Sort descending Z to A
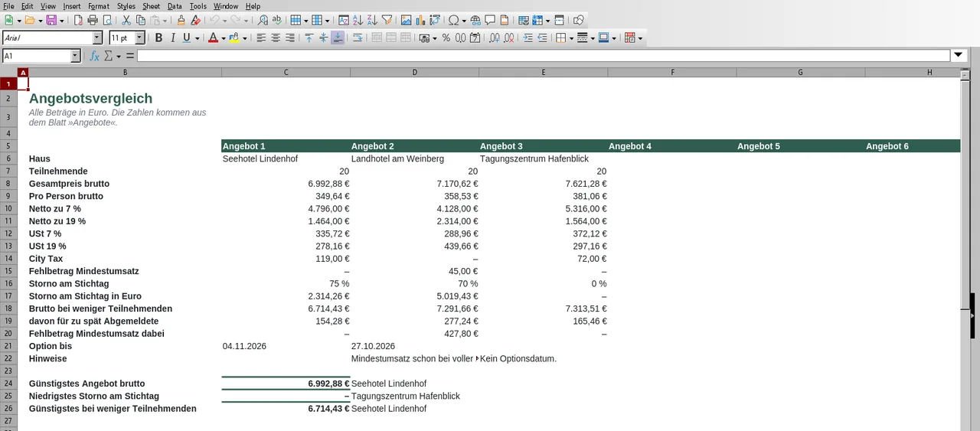Viewport: 980px width, 431px height. coord(373,20)
